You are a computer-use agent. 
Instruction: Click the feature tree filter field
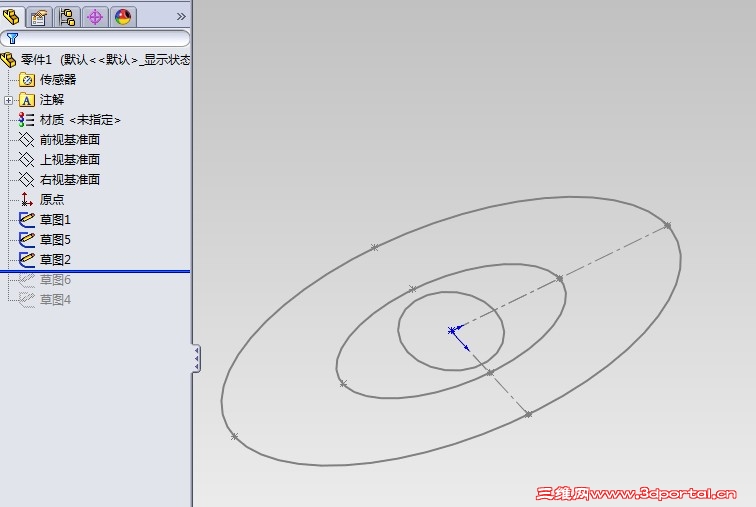pos(95,39)
